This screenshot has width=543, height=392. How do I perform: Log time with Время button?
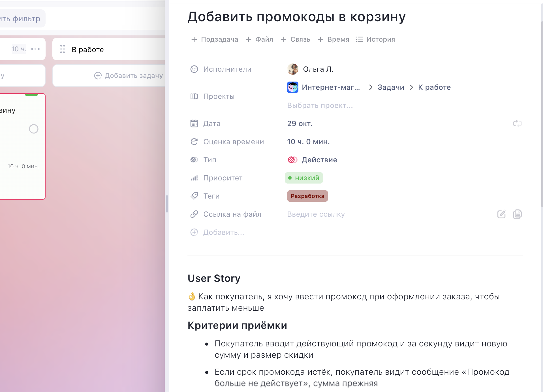pyautogui.click(x=333, y=39)
